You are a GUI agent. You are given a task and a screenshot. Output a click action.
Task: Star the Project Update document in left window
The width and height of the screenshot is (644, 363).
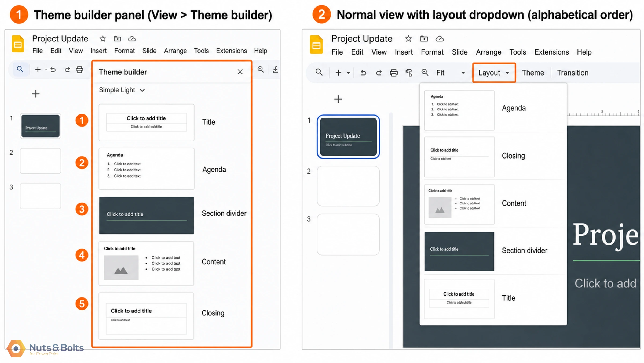click(103, 39)
